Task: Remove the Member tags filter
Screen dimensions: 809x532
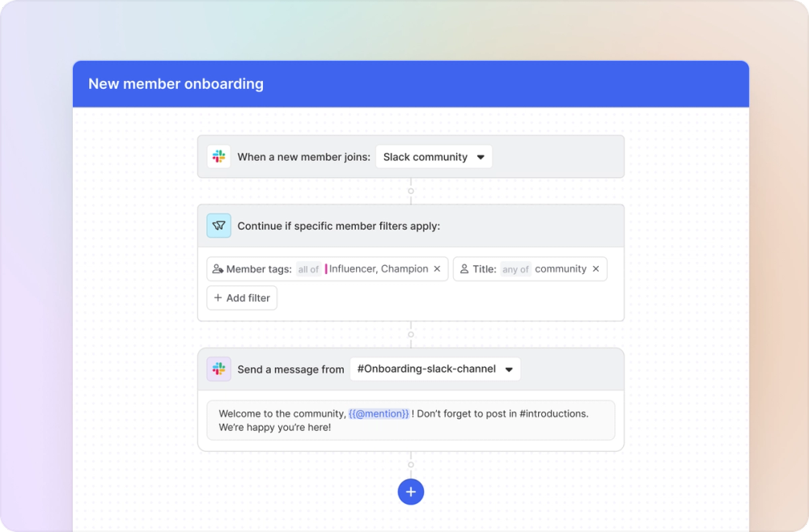Action: pyautogui.click(x=437, y=269)
